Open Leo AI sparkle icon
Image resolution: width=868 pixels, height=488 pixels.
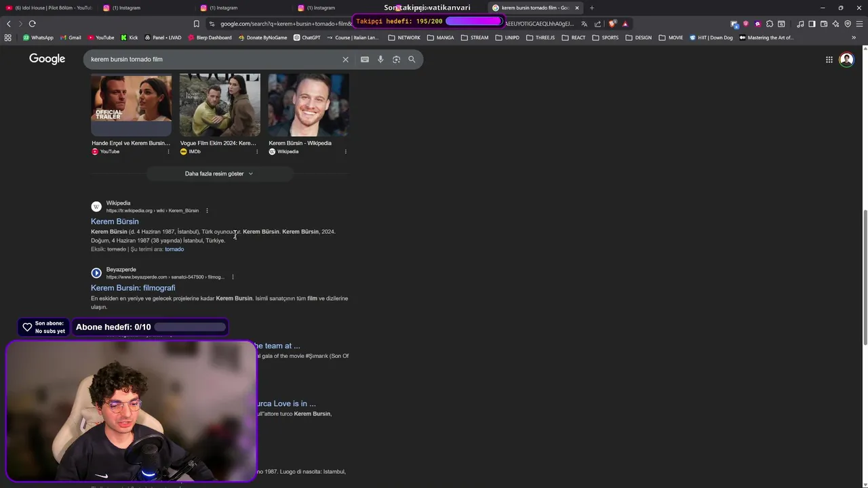coord(835,24)
